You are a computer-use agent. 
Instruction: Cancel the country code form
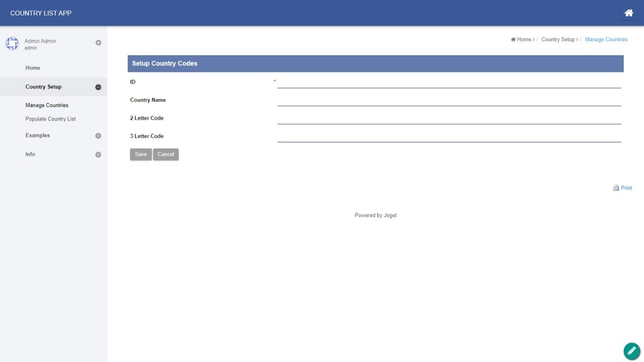point(166,154)
